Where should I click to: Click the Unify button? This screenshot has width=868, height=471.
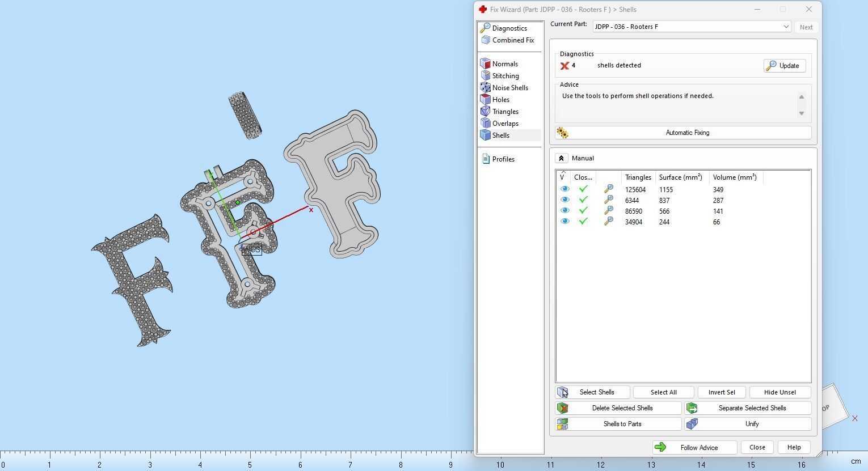pyautogui.click(x=748, y=424)
